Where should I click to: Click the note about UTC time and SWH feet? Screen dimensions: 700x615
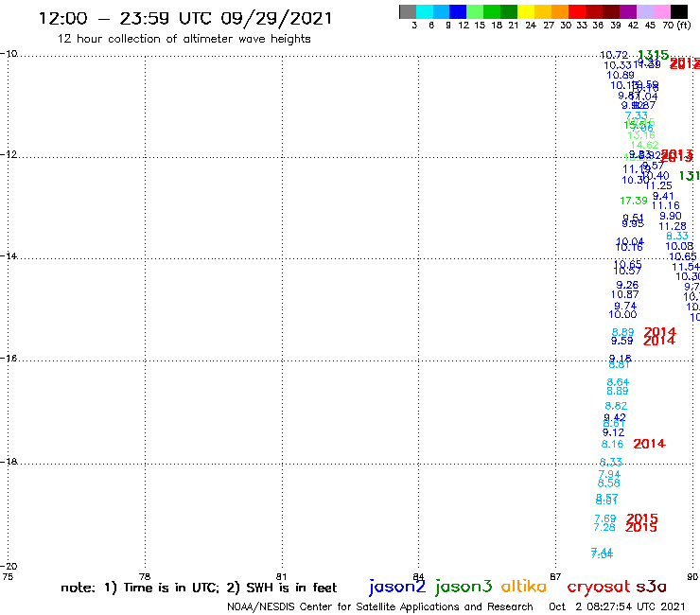tap(199, 588)
